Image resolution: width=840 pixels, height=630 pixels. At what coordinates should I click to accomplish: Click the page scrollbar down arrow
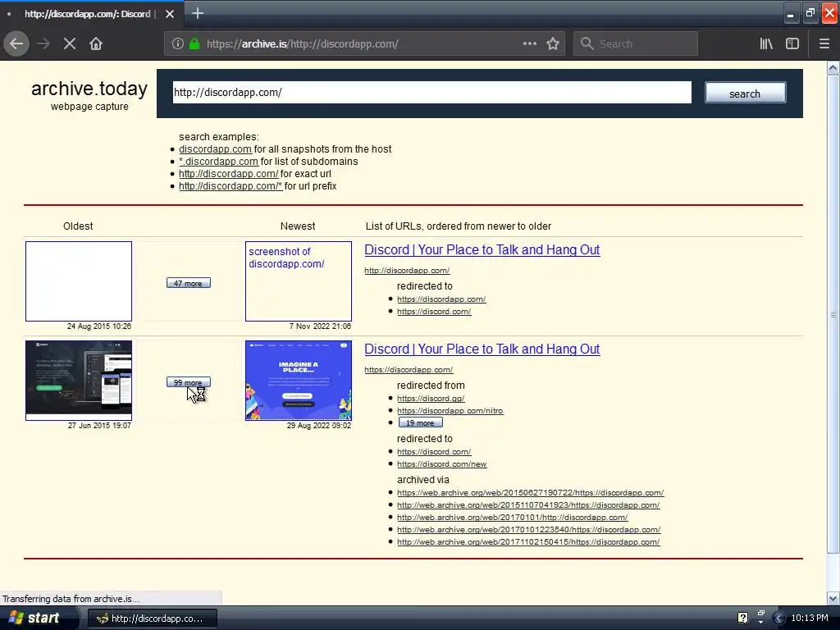[x=833, y=598]
